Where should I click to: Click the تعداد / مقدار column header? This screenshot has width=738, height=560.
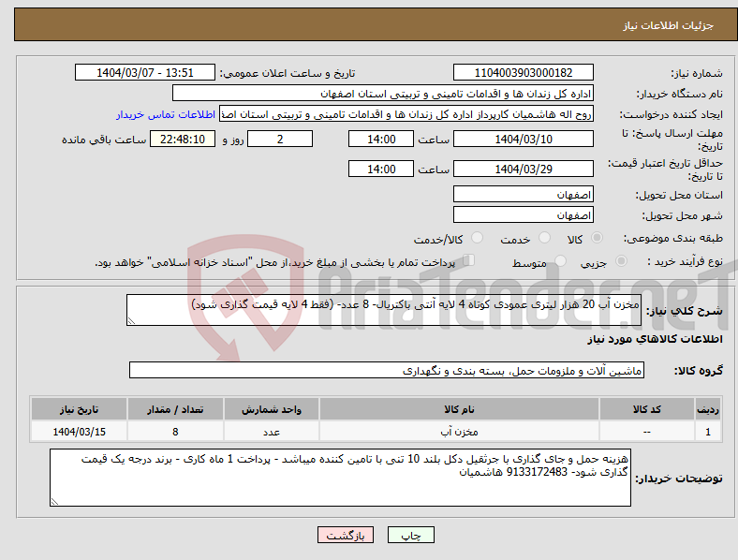[175, 409]
